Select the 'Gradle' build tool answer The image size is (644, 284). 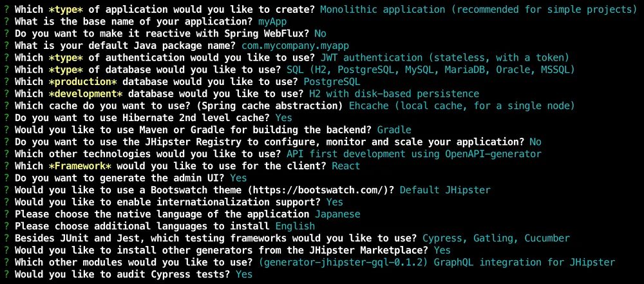[394, 130]
